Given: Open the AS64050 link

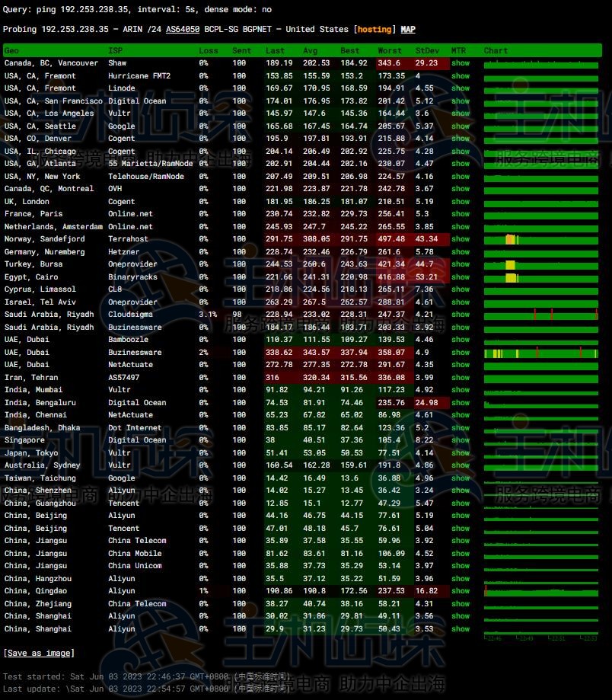Looking at the screenshot, I should (x=183, y=29).
